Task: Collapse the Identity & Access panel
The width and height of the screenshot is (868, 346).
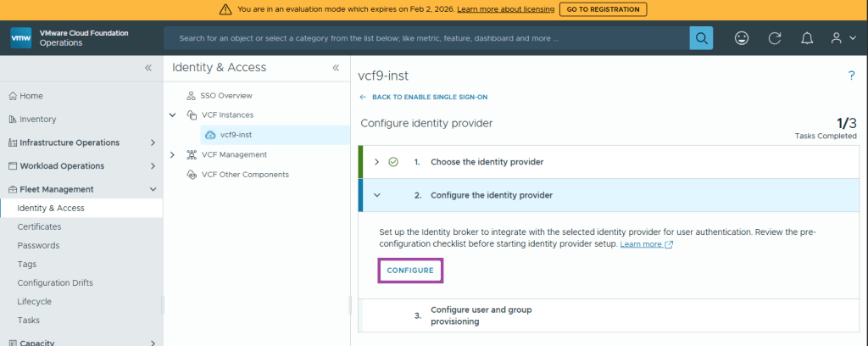Action: point(336,67)
